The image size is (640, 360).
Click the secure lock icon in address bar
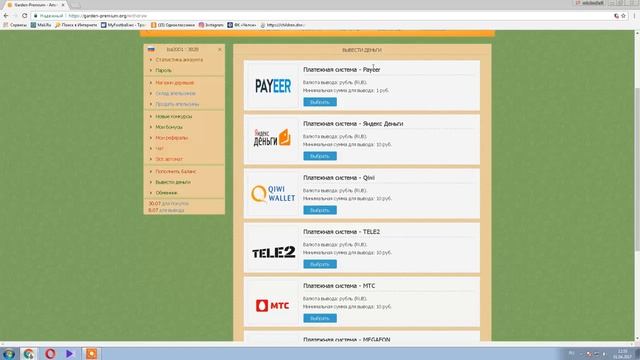tap(36, 16)
